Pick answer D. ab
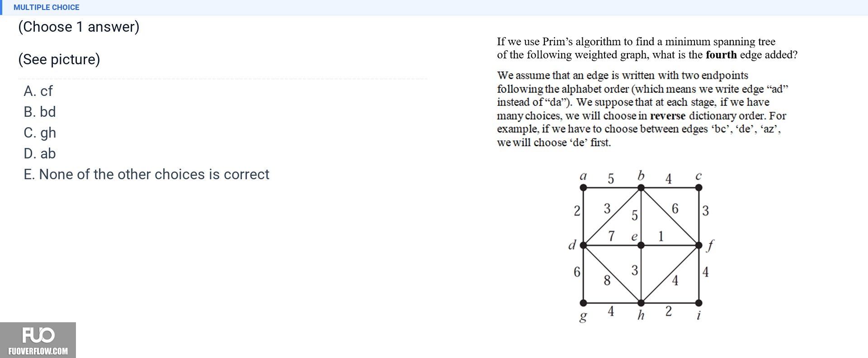 40,153
